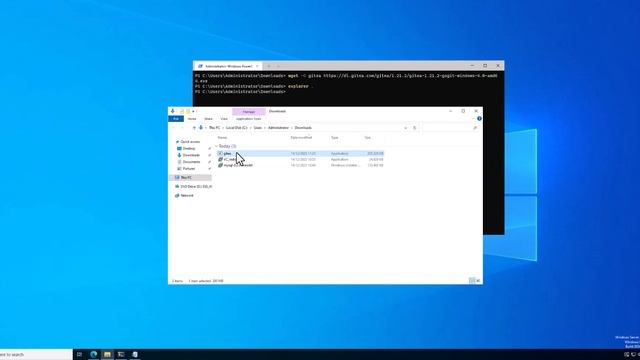
Task: Switch to details view in status bar
Action: [x=471, y=280]
